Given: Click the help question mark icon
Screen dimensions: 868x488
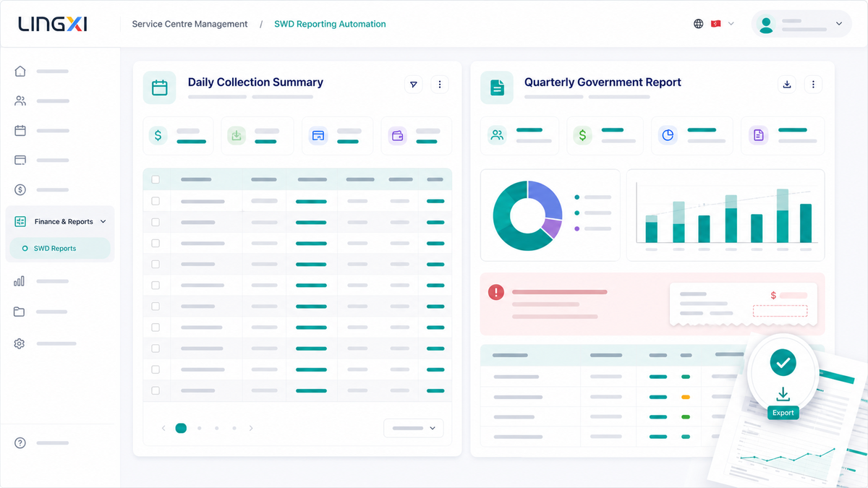Looking at the screenshot, I should [x=20, y=442].
